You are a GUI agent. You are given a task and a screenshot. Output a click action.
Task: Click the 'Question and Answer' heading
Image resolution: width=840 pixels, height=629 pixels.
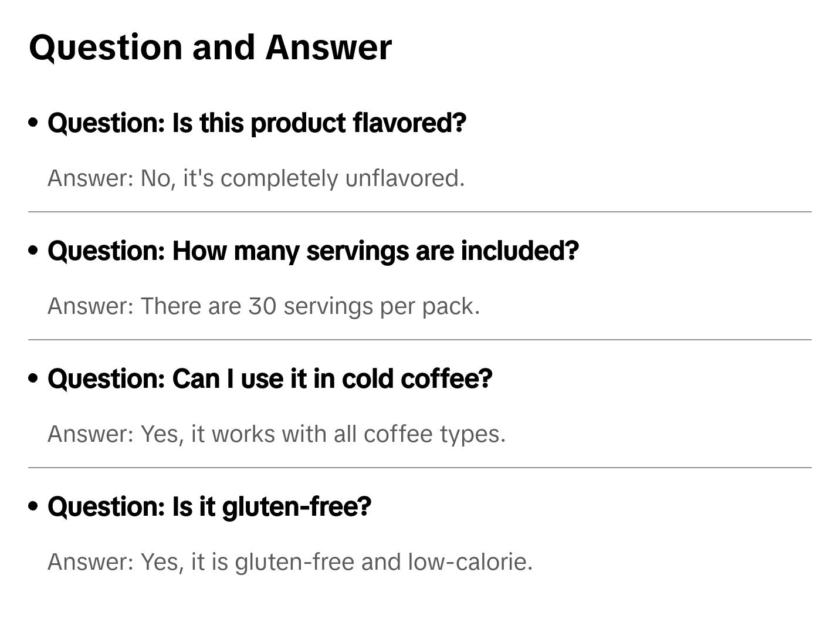pos(210,48)
